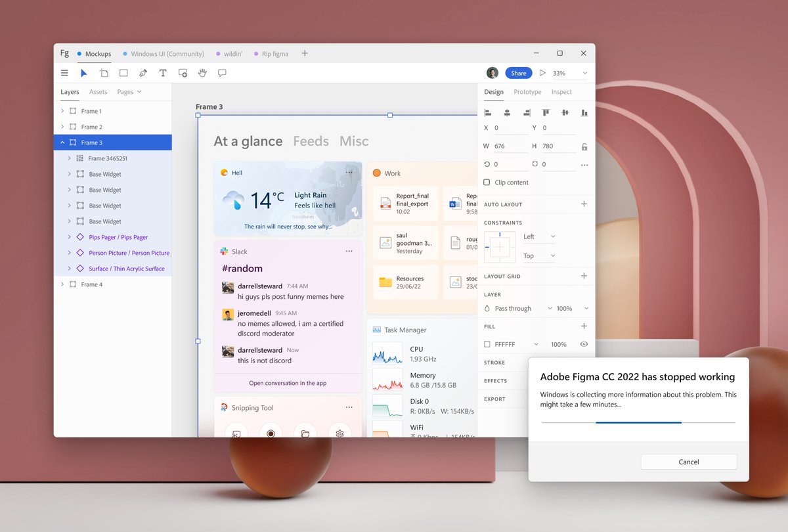Viewport: 788px width, 532px height.
Task: Toggle the constrain proportions lock
Action: pos(584,146)
